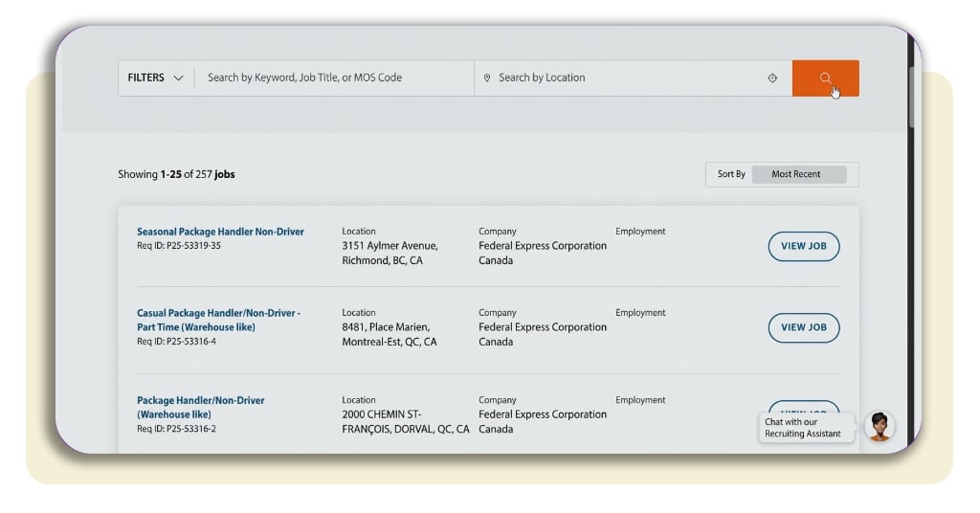Focus the keyword or job title search field
This screenshot has width=980, height=513.
coord(334,78)
